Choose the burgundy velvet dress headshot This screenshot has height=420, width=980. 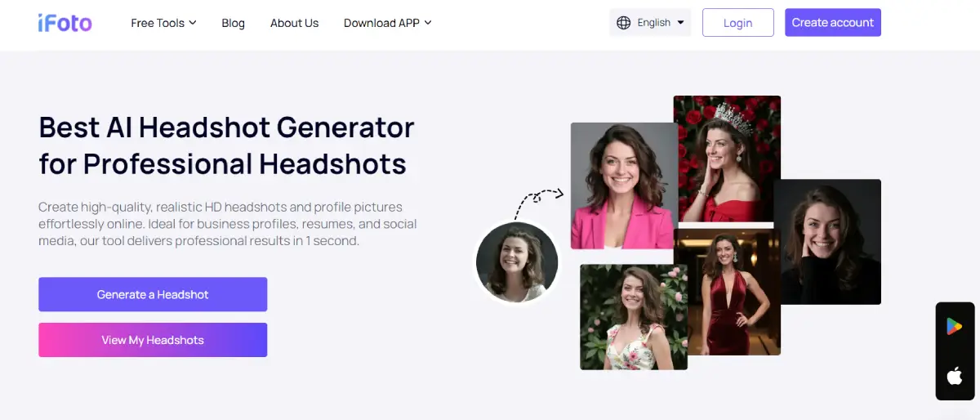727,294
